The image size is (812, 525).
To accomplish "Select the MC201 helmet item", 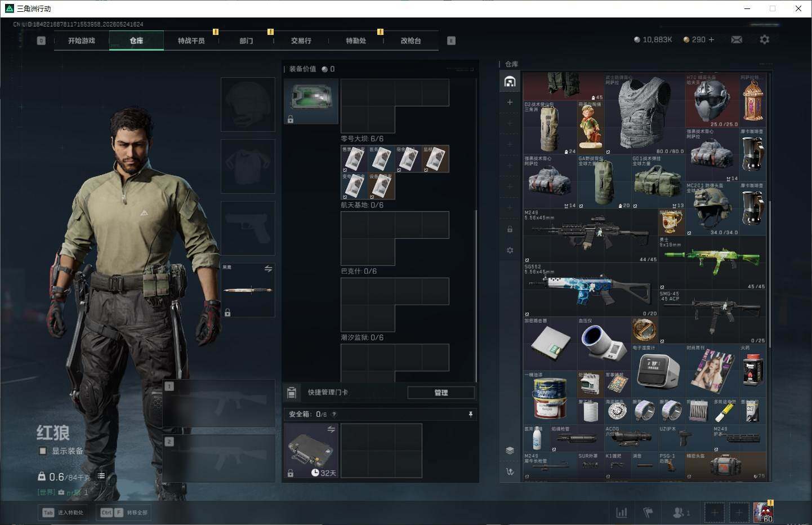I will coord(712,209).
